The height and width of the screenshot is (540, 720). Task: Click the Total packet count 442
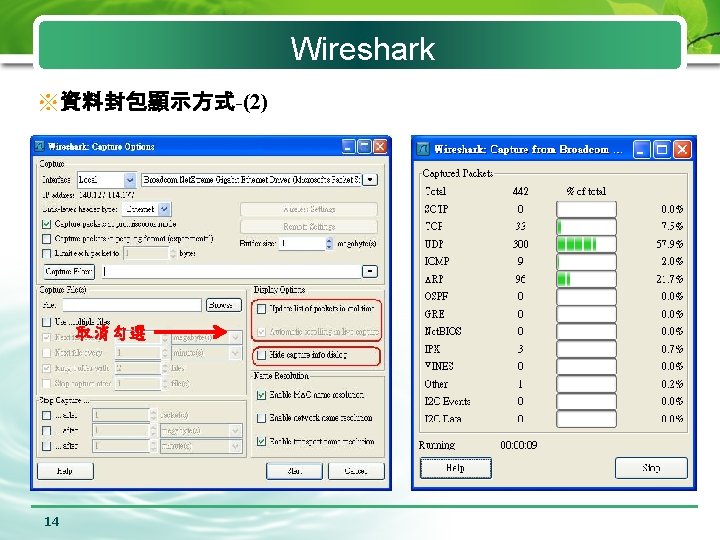pyautogui.click(x=520, y=191)
